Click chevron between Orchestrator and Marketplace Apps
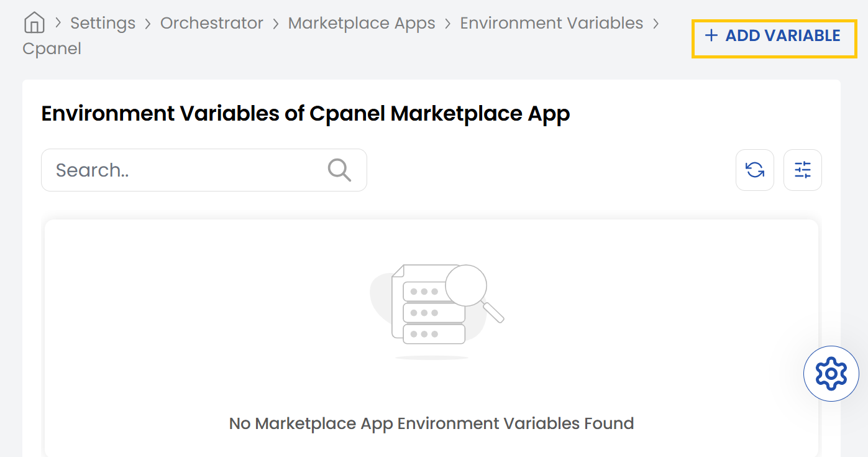This screenshot has height=457, width=868. pos(276,23)
